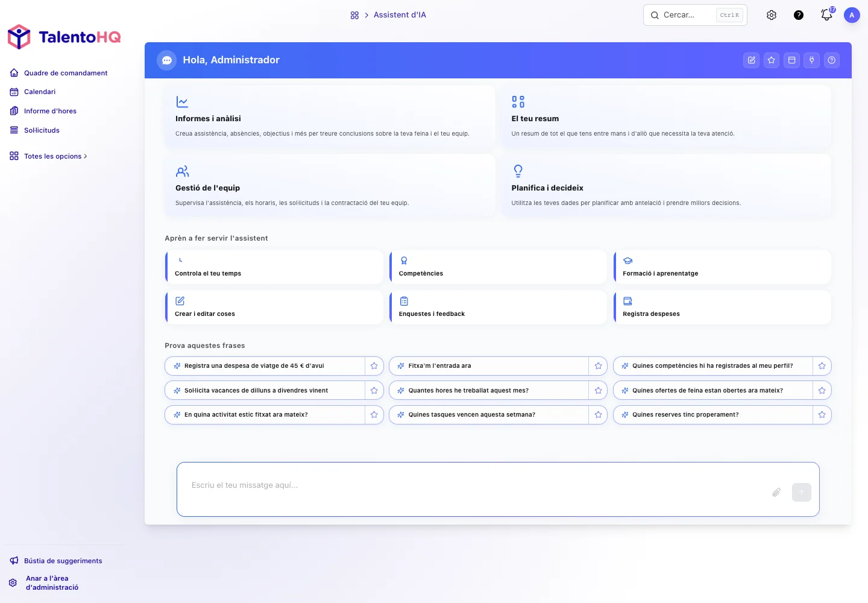The width and height of the screenshot is (868, 603).
Task: Use phrase 'Registra una despesa de viatge'
Action: pyautogui.click(x=265, y=366)
